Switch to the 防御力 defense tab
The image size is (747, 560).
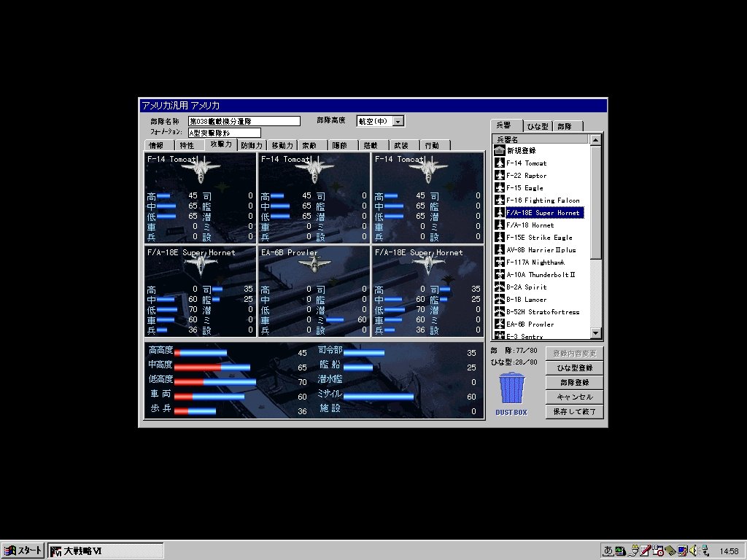tap(252, 145)
